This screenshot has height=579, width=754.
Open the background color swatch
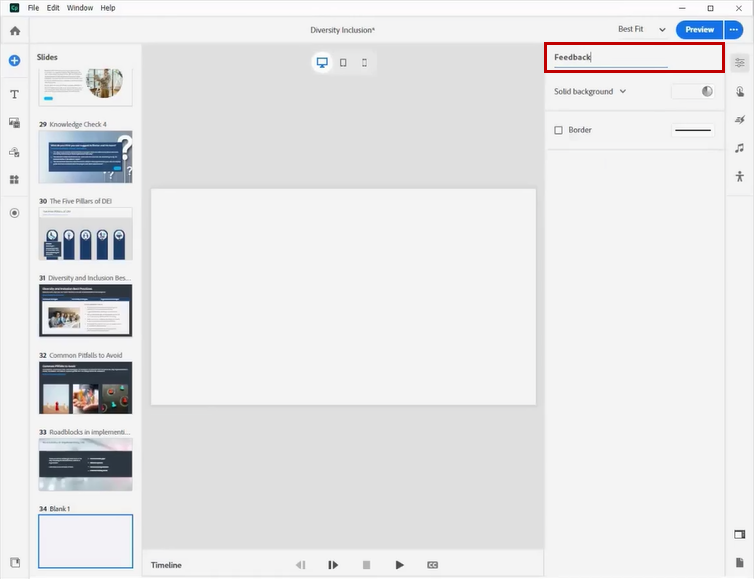click(x=692, y=91)
